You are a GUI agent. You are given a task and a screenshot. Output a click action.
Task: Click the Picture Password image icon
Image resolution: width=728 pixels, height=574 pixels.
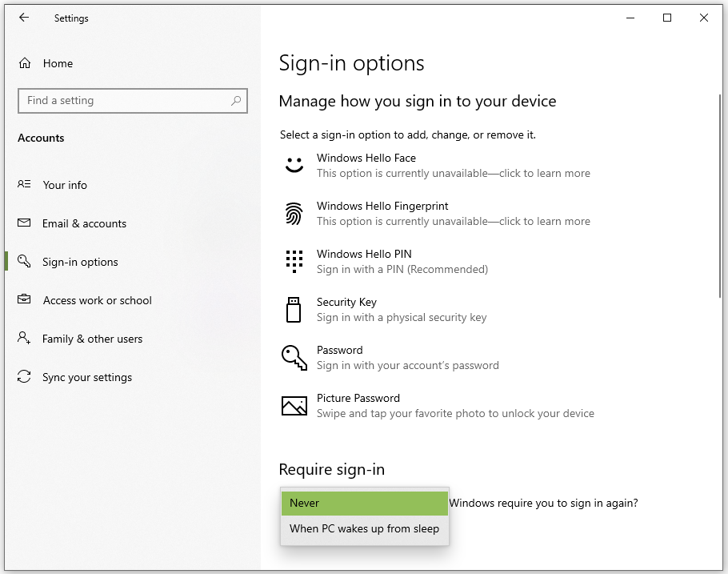click(294, 406)
